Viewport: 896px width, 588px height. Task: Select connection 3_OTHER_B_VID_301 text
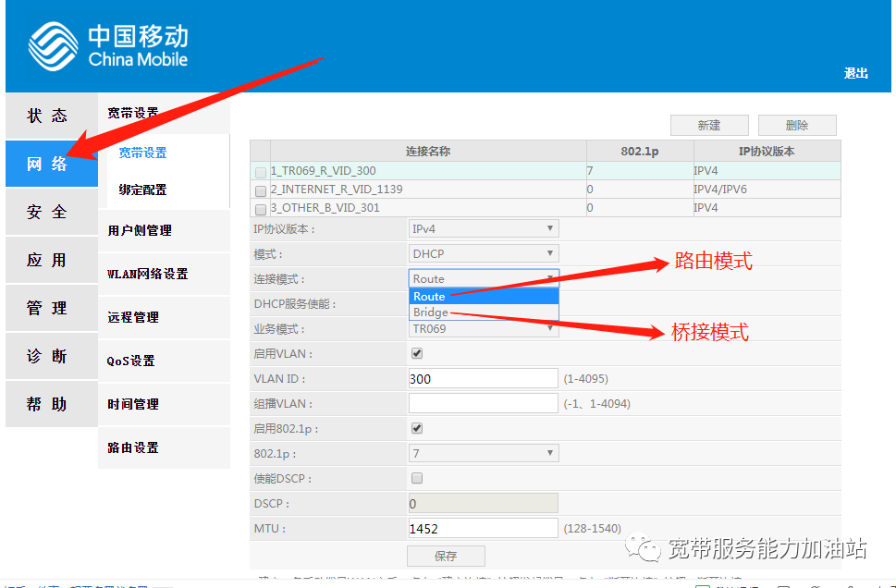(x=325, y=208)
